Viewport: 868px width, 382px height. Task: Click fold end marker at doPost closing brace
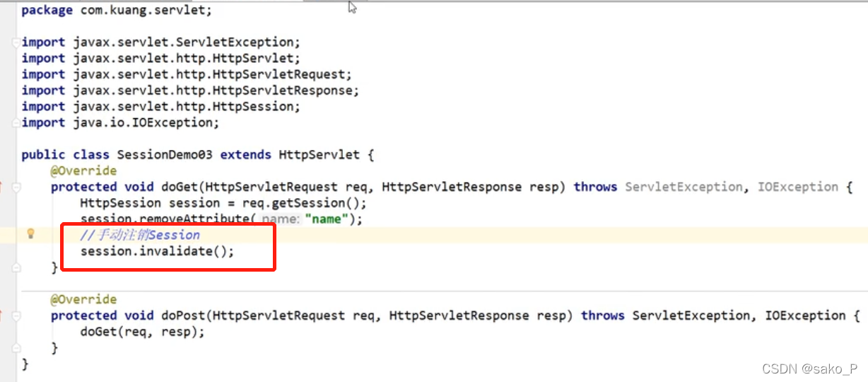(x=16, y=347)
